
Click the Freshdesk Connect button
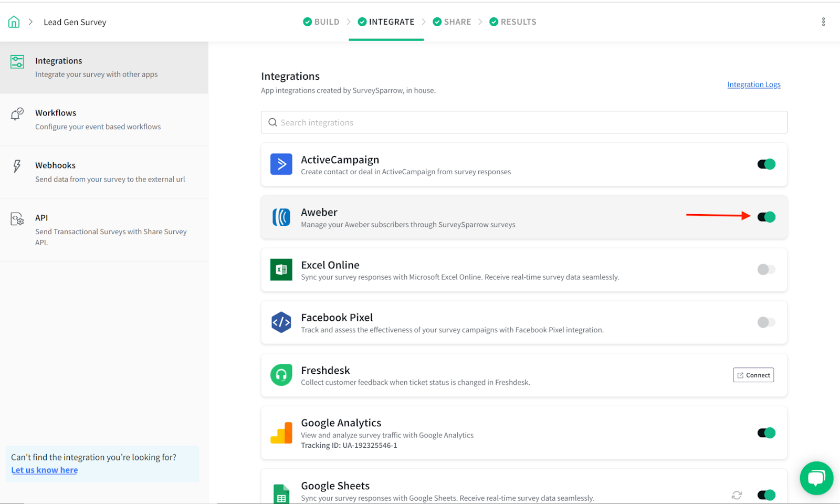coord(753,375)
